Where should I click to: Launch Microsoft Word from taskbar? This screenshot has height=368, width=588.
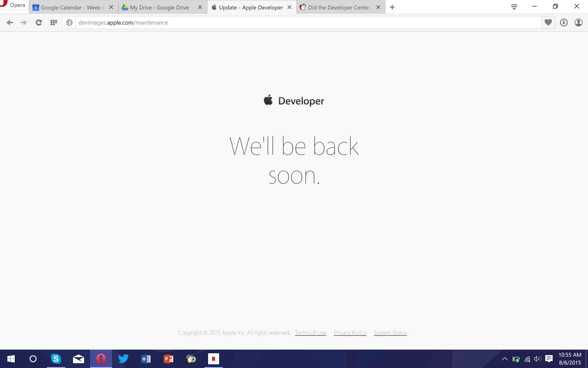[146, 359]
